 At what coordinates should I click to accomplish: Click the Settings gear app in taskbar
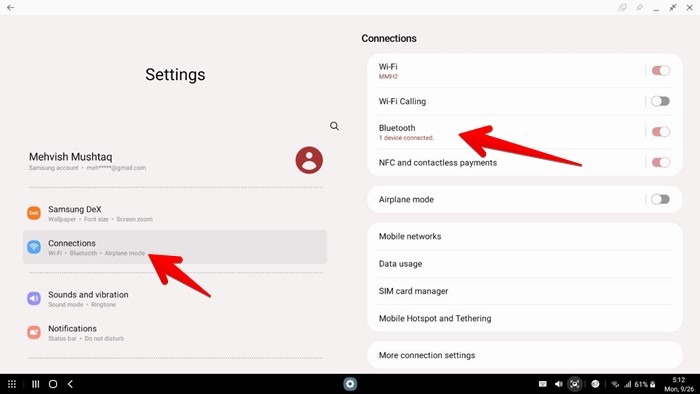(350, 384)
